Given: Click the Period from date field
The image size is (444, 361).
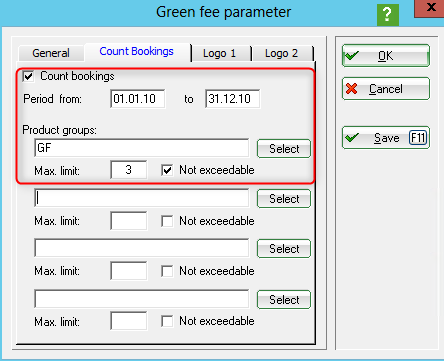Looking at the screenshot, I should tap(138, 99).
